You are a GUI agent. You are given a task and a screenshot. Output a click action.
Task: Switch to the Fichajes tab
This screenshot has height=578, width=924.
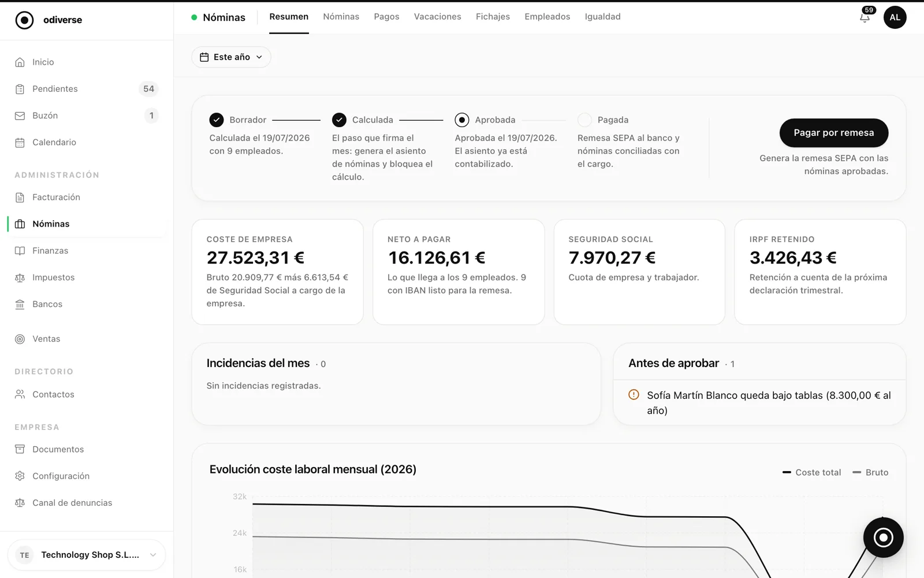tap(493, 17)
